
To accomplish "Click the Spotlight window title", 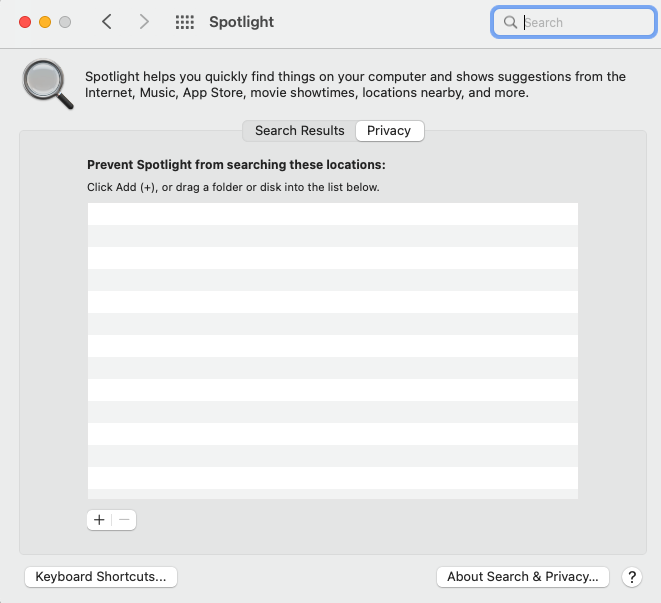I will pyautogui.click(x=242, y=22).
